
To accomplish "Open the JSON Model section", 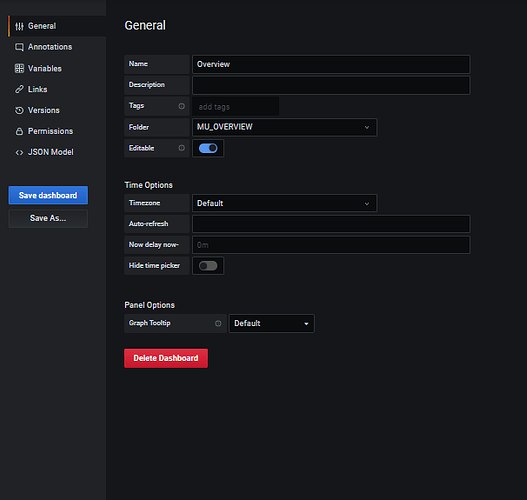I will 50,152.
